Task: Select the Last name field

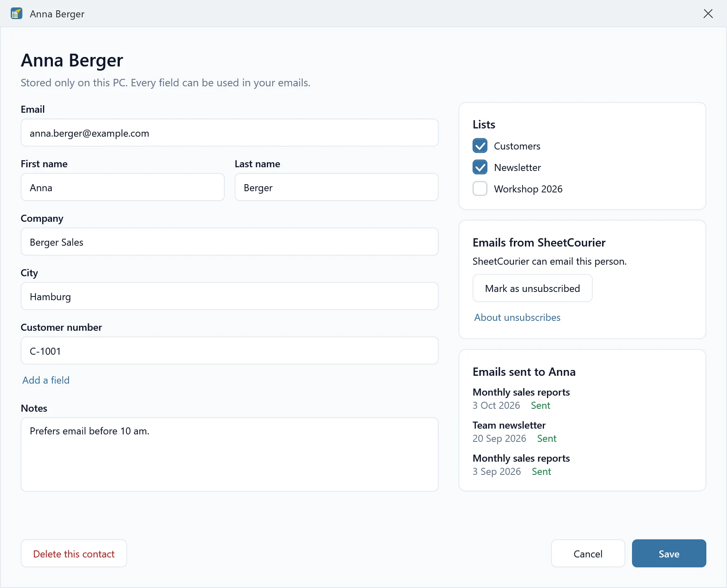Action: (337, 187)
